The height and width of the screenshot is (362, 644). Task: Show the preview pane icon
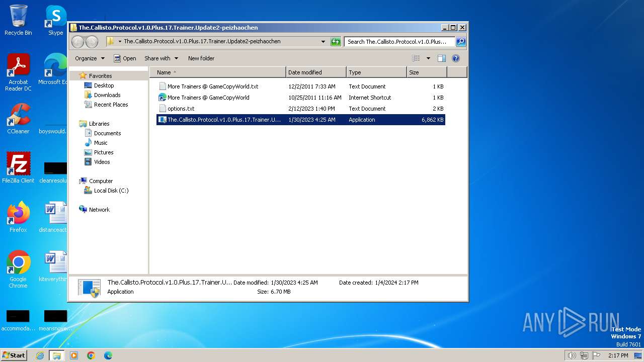(441, 58)
